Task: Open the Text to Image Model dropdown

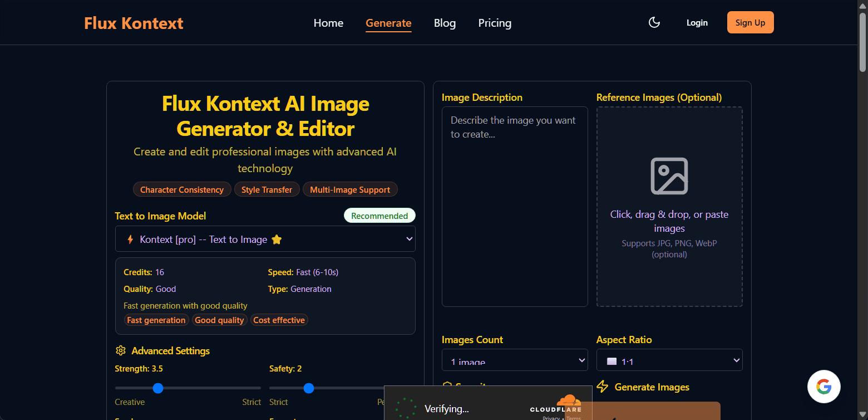Action: pyautogui.click(x=265, y=239)
